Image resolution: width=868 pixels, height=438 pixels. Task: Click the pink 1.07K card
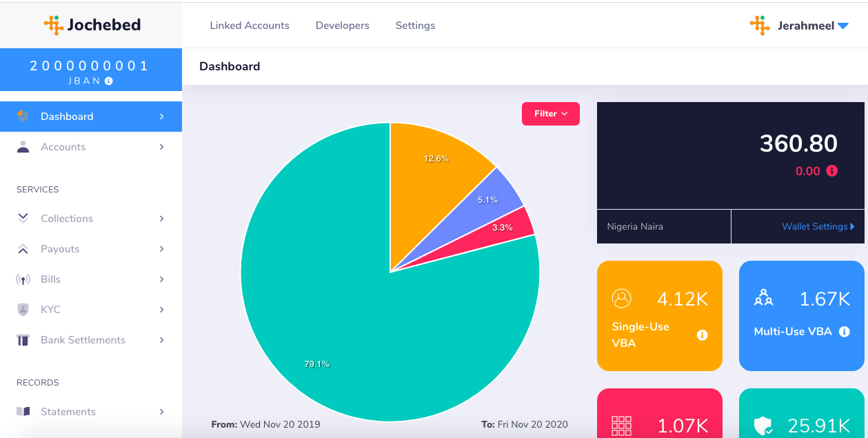pos(660,413)
